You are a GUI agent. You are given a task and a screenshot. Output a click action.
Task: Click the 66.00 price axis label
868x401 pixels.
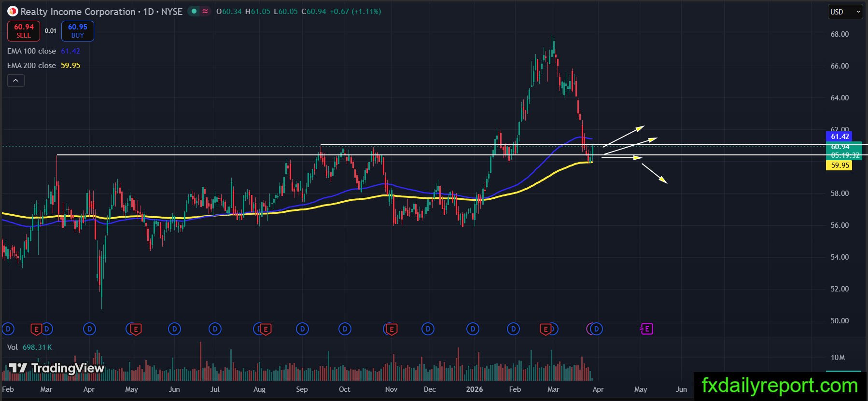pos(840,66)
